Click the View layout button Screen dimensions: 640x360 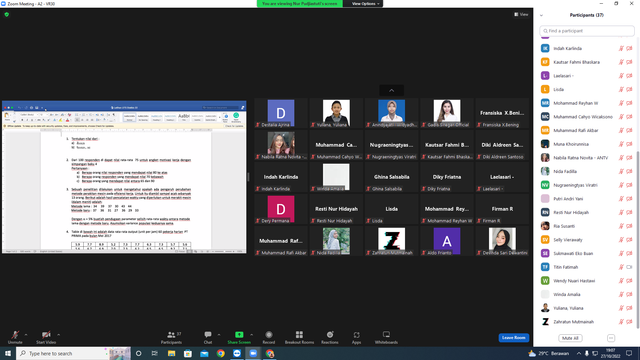point(521,14)
